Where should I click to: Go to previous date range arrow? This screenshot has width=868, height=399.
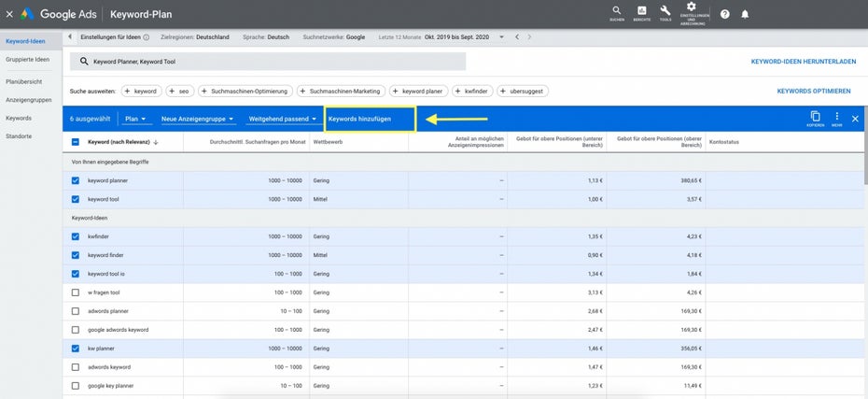click(x=517, y=37)
